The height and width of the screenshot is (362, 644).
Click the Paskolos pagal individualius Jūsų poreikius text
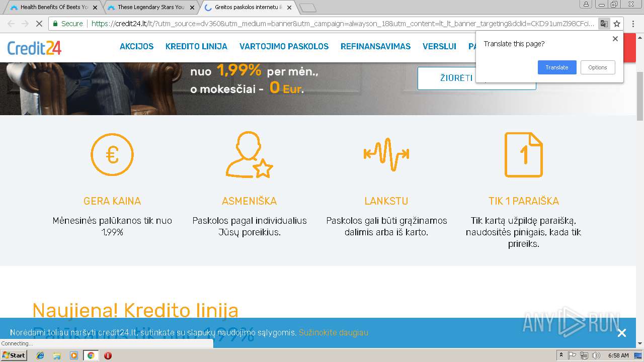click(250, 226)
